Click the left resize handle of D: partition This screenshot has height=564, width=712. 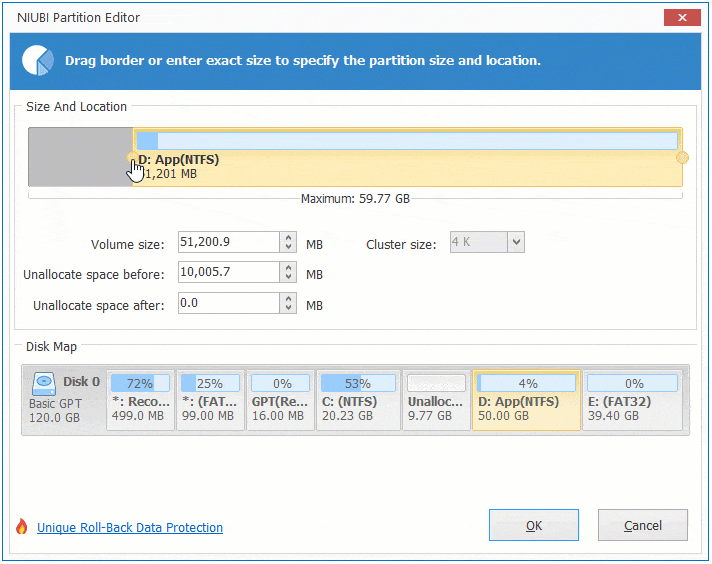point(133,158)
